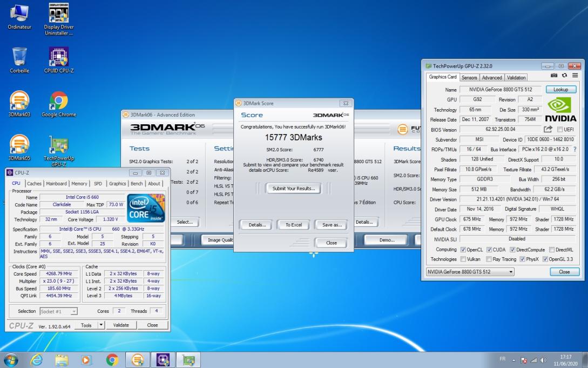This screenshot has width=588, height=368.
Task: Click the volume speaker tray icon
Action: [543, 360]
